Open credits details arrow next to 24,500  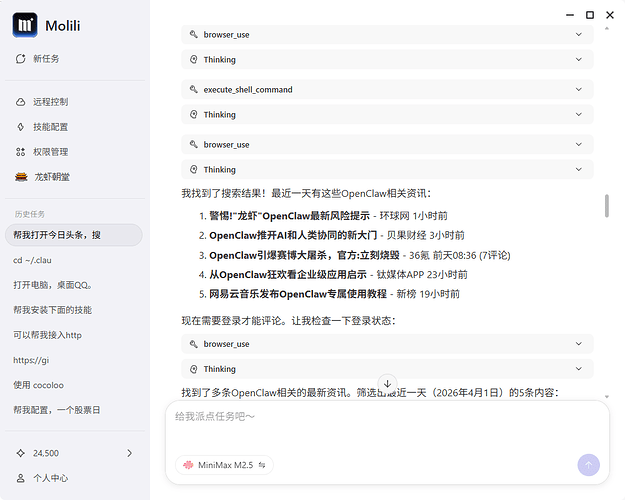click(x=130, y=453)
